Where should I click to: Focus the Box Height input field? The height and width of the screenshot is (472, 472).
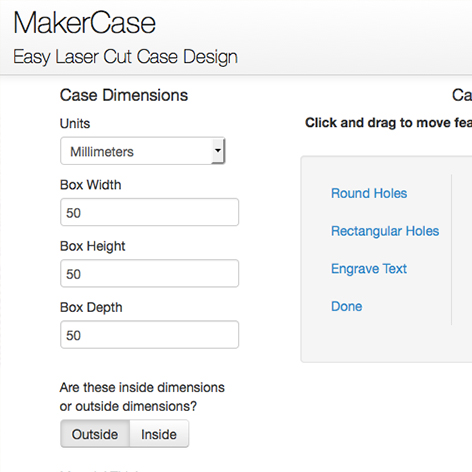click(x=149, y=273)
